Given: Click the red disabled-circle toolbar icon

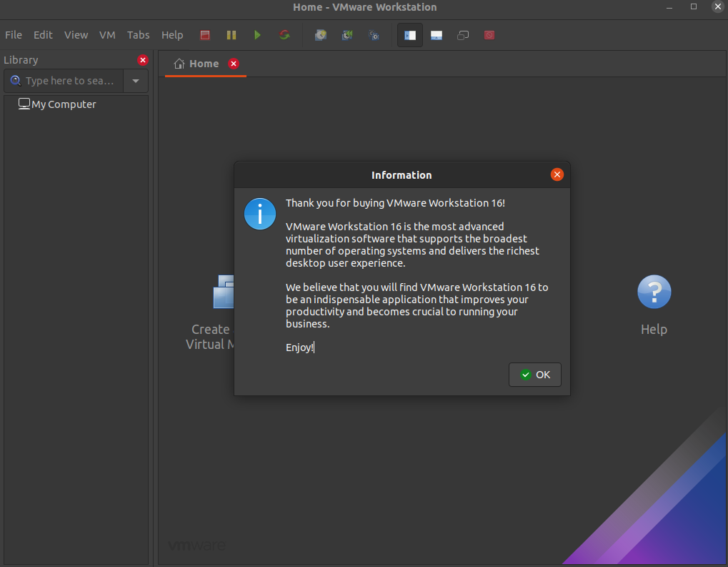Looking at the screenshot, I should tap(489, 35).
